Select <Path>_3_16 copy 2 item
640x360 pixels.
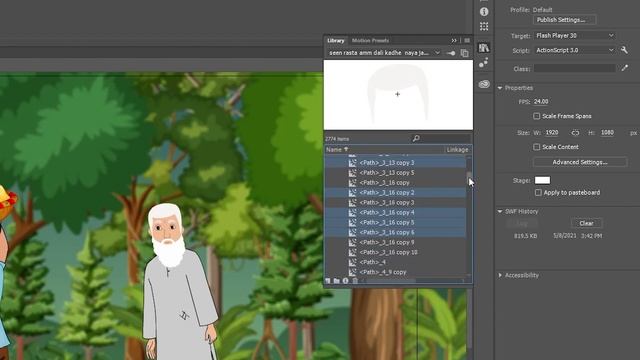pos(395,193)
